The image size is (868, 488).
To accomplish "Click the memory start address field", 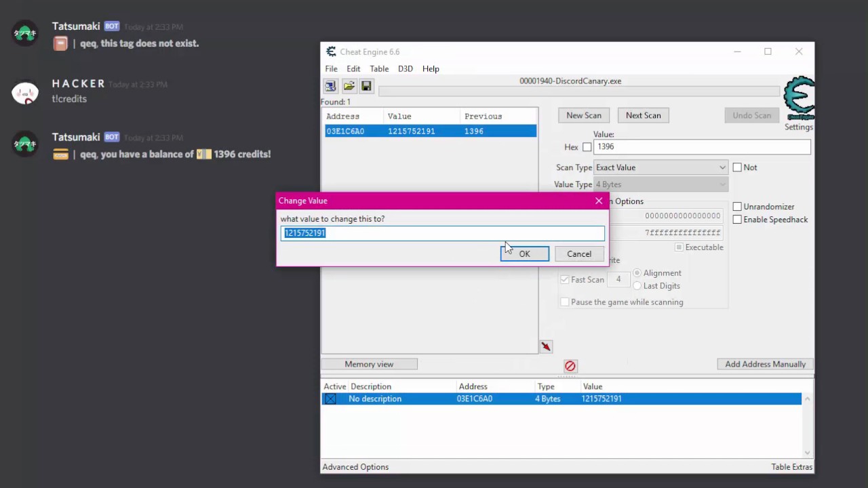I will coord(668,216).
